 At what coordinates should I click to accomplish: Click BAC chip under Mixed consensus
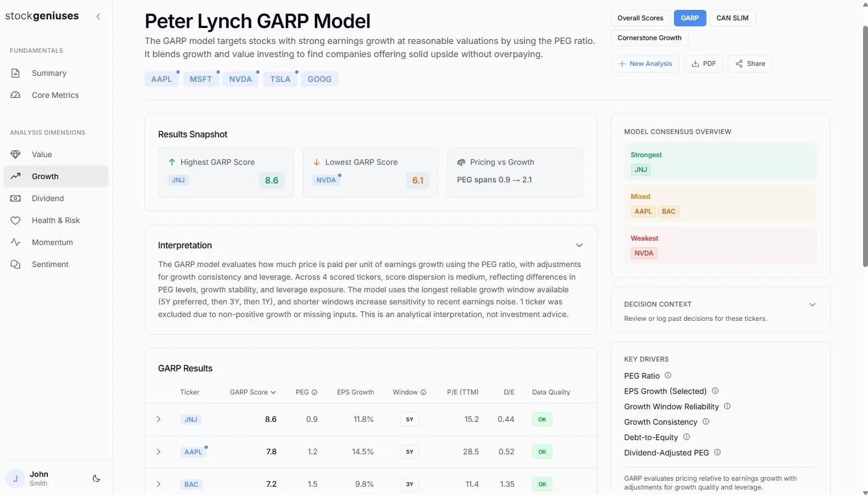point(669,212)
